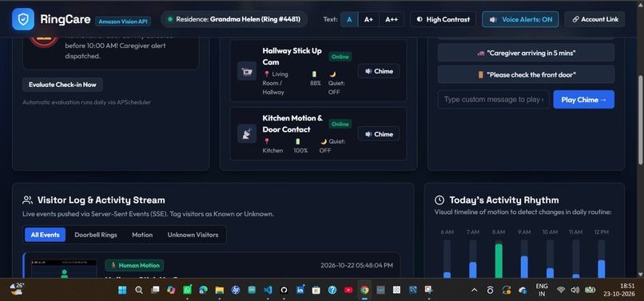Viewport: 644px width, 301px height.
Task: Set text size to A++
Action: [x=392, y=19]
